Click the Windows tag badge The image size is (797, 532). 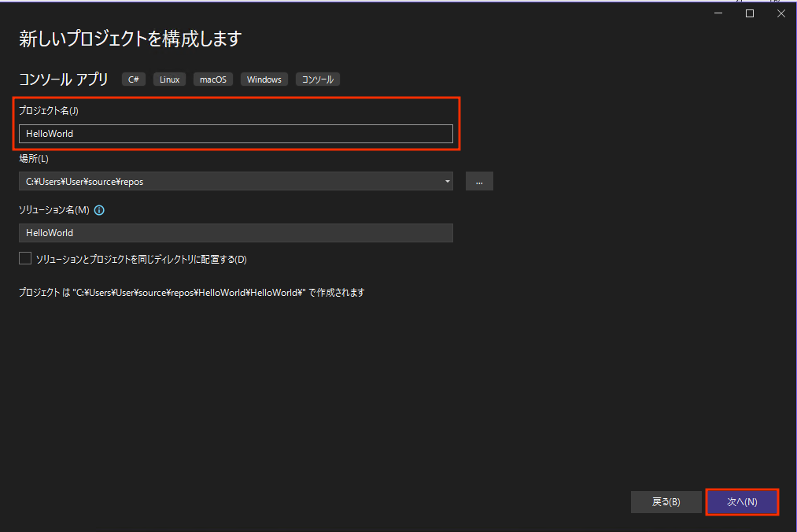(x=264, y=79)
